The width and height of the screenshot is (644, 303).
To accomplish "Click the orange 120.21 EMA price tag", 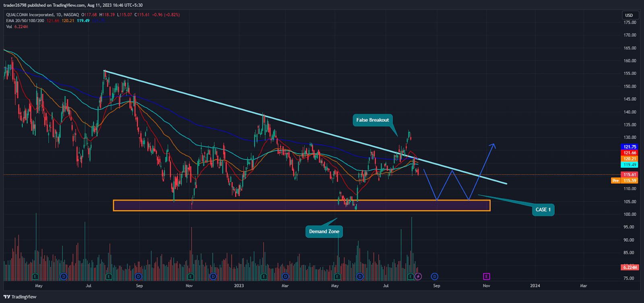I will tap(630, 159).
